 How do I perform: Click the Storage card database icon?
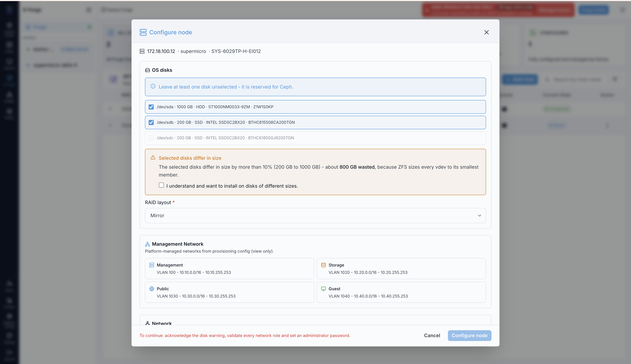[x=324, y=265]
